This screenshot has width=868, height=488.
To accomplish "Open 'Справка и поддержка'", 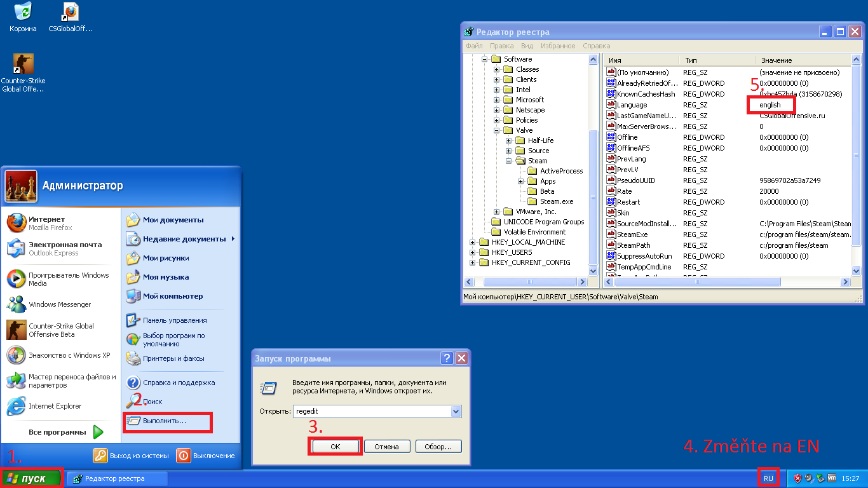I will click(x=180, y=383).
